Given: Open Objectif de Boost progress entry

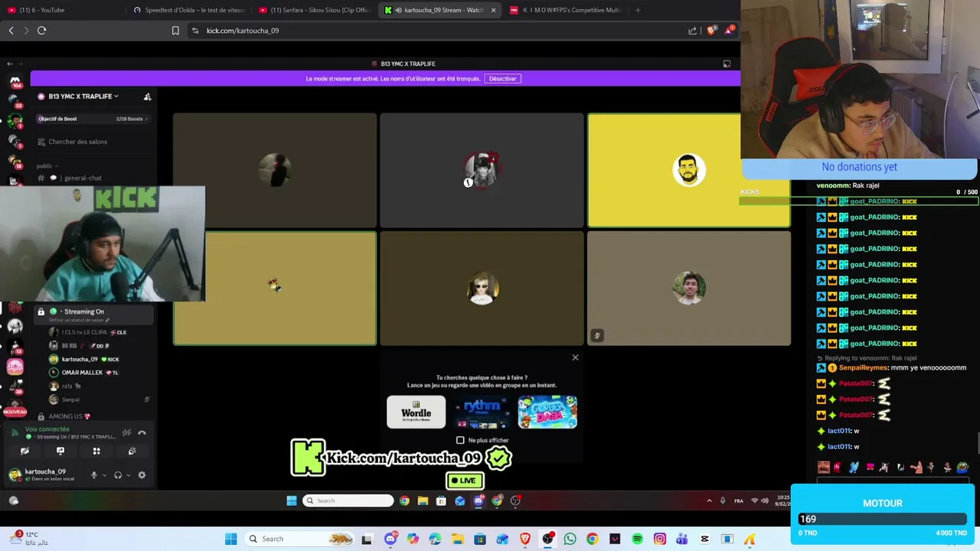Looking at the screenshot, I should (93, 119).
